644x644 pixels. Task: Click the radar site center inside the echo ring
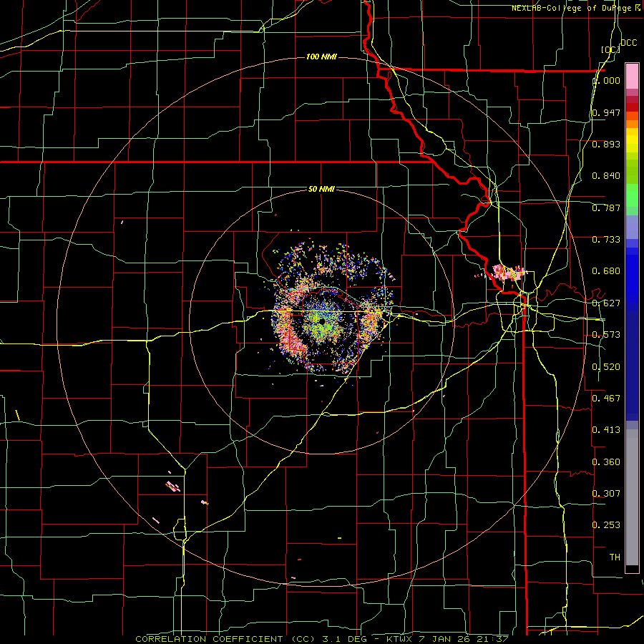[x=321, y=320]
